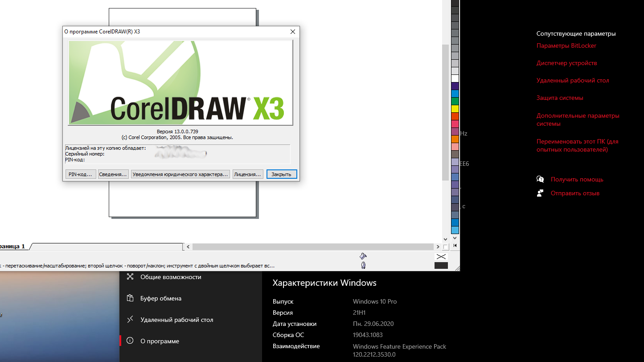Open Защита системы link

[x=560, y=98]
